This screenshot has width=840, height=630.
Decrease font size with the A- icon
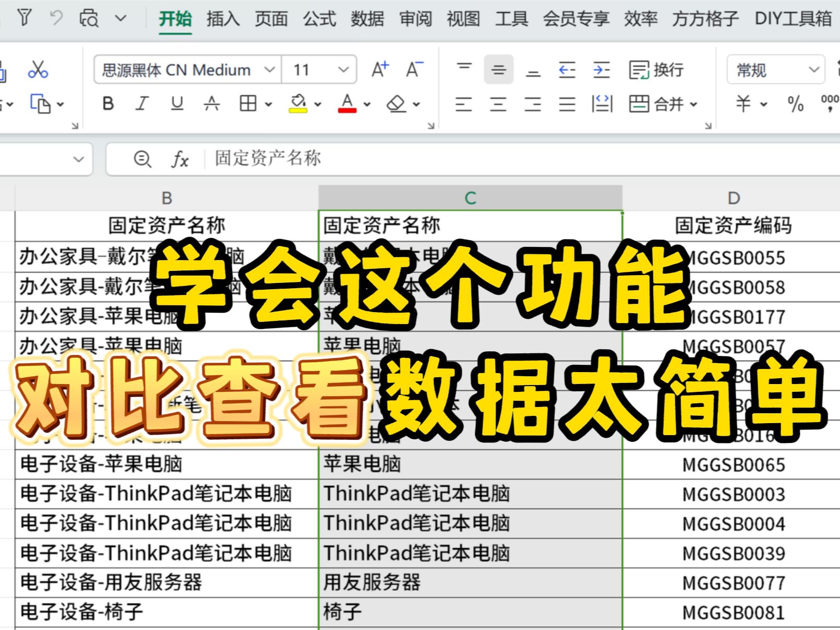coord(413,68)
